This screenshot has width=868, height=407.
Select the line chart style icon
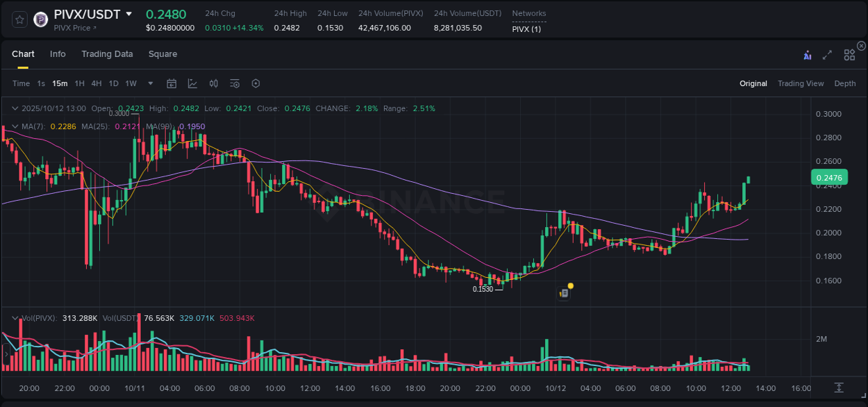click(192, 83)
